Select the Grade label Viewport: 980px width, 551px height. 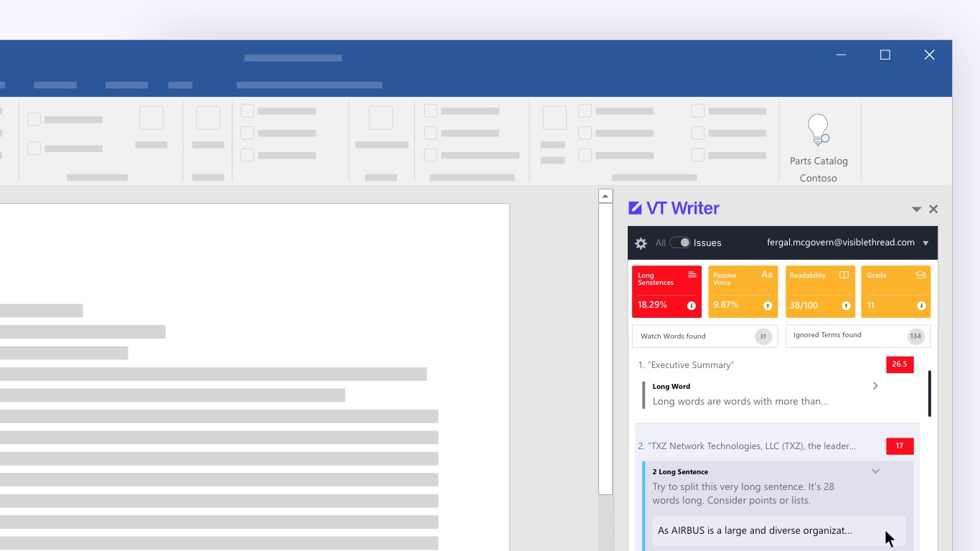click(876, 275)
